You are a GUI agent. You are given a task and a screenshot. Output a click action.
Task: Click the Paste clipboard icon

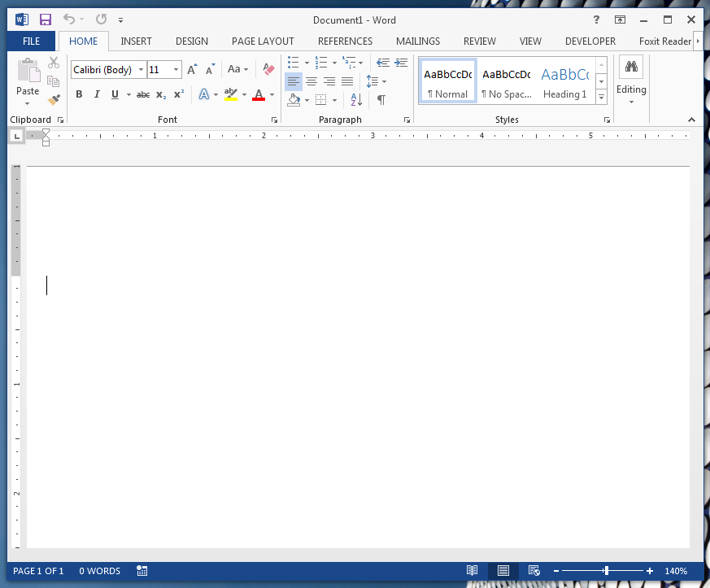(x=28, y=70)
